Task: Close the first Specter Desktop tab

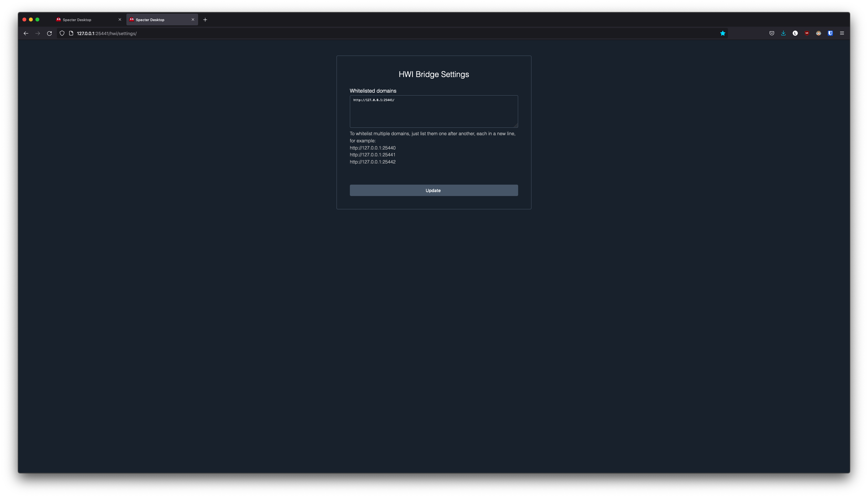Action: [x=120, y=20]
